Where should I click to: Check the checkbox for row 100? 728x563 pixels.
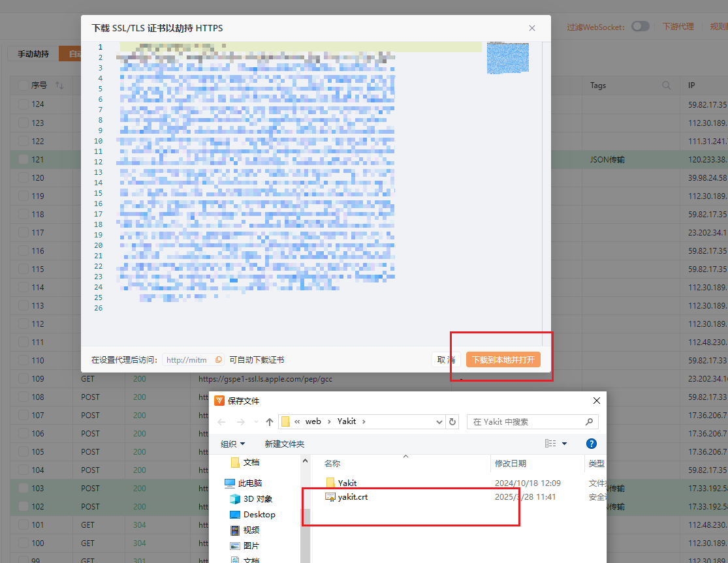pos(24,543)
